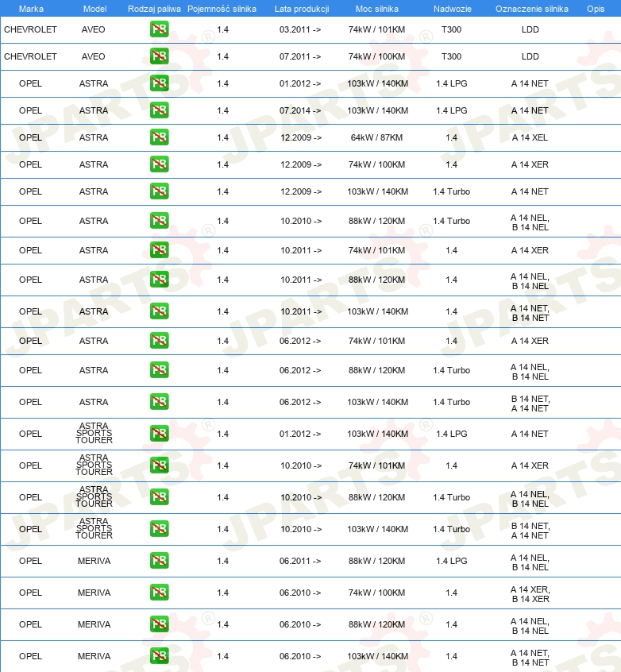
Task: Click fuel icon in Meriva 06.2010 88kW row
Action: tap(159, 624)
